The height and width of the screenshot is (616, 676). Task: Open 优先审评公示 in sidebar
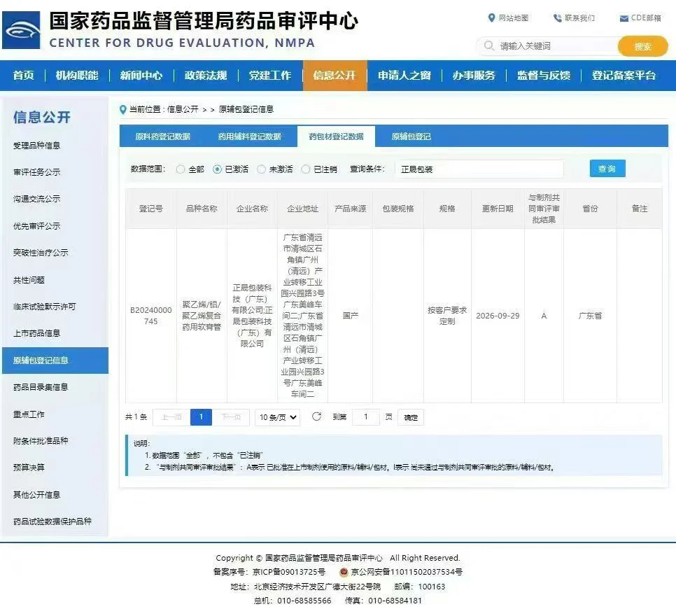(x=36, y=226)
